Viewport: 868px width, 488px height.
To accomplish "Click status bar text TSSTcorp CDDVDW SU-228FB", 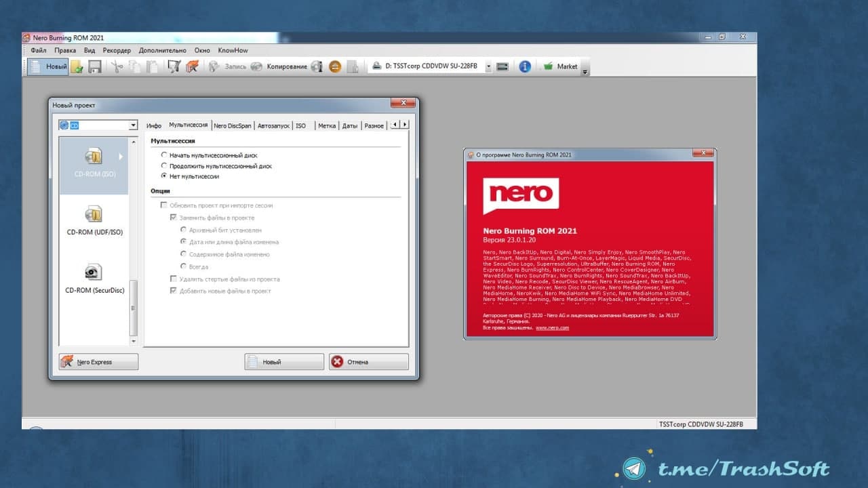I will click(701, 424).
